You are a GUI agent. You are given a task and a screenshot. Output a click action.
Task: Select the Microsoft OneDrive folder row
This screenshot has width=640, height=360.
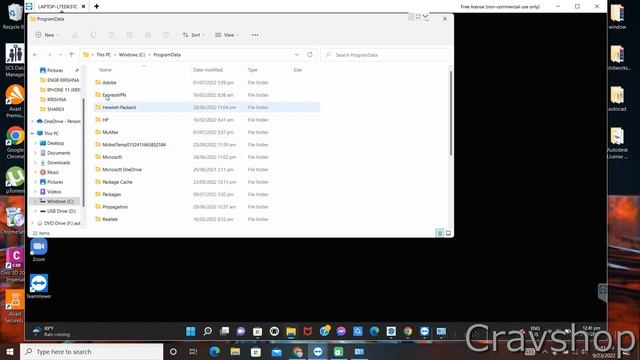coord(207,169)
